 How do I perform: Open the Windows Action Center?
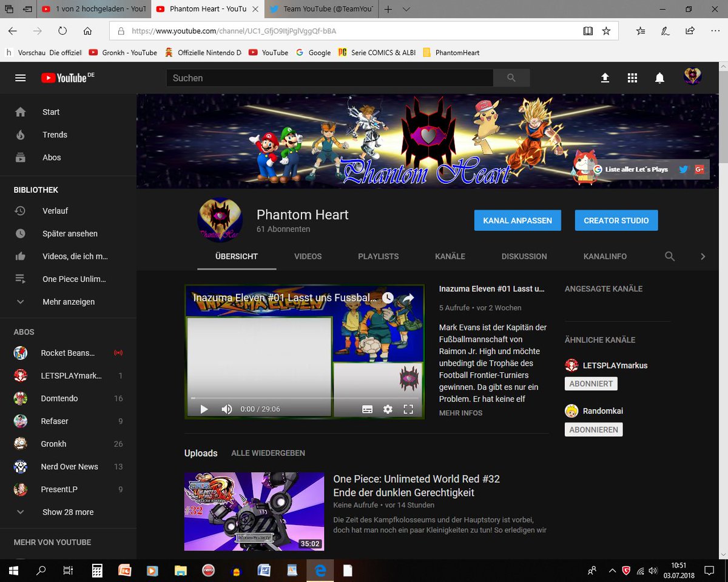coord(709,570)
